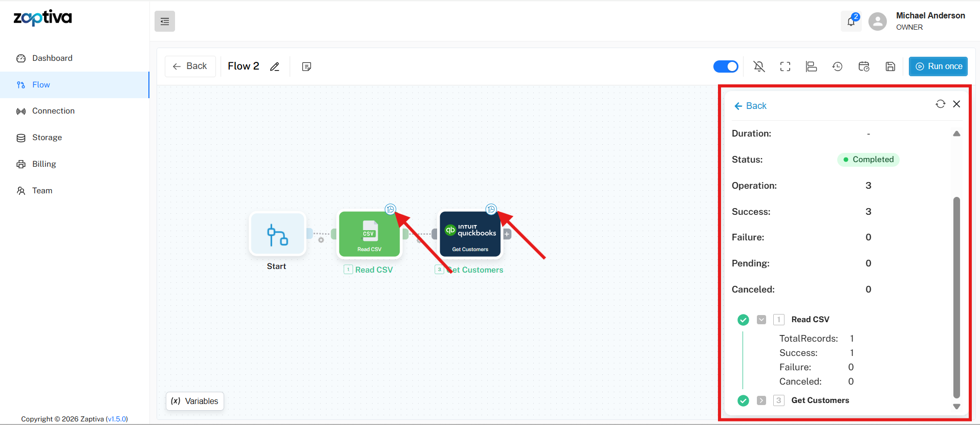980x425 pixels.
Task: Open the Connection sidebar item
Action: coord(53,111)
